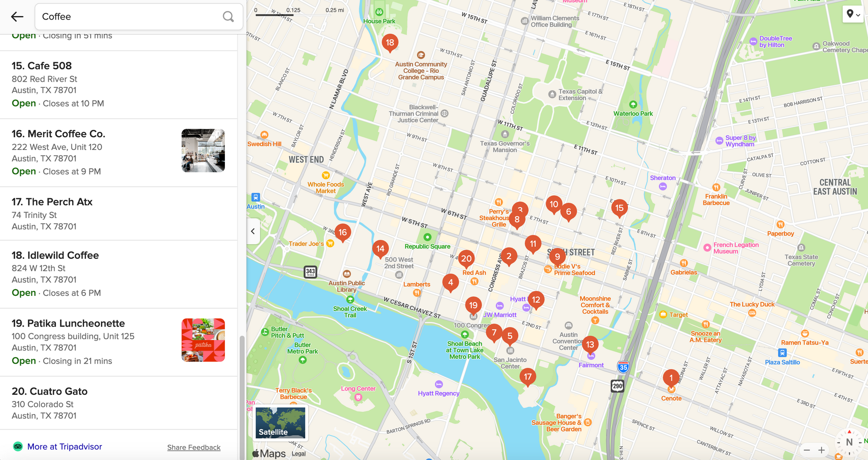This screenshot has width=868, height=460.
Task: Click the Sheraton hotel icon
Action: pos(663,187)
